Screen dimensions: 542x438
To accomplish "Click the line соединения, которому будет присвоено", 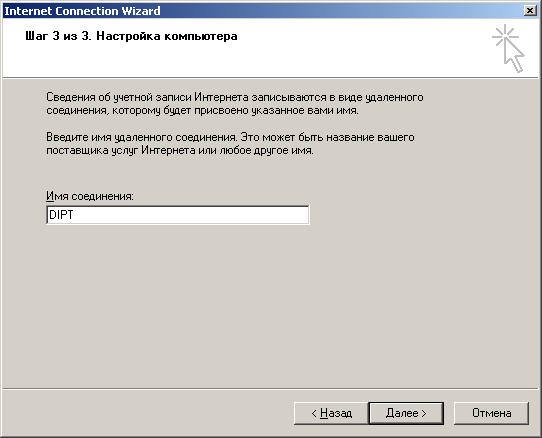I will [202, 111].
